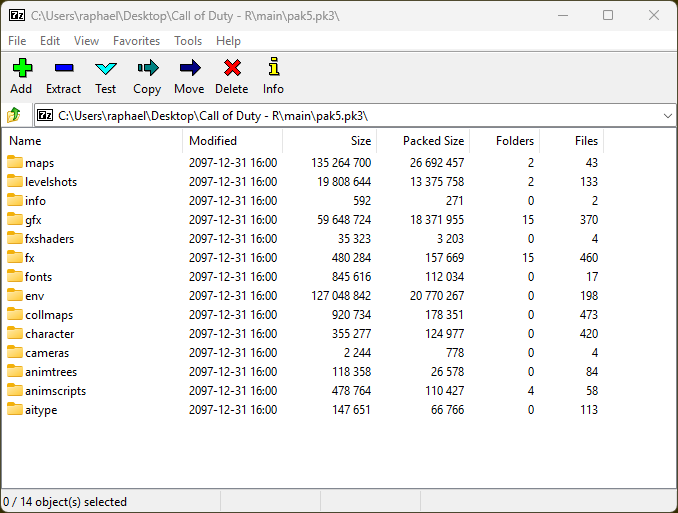Sort by the Packed Size column

pos(423,141)
